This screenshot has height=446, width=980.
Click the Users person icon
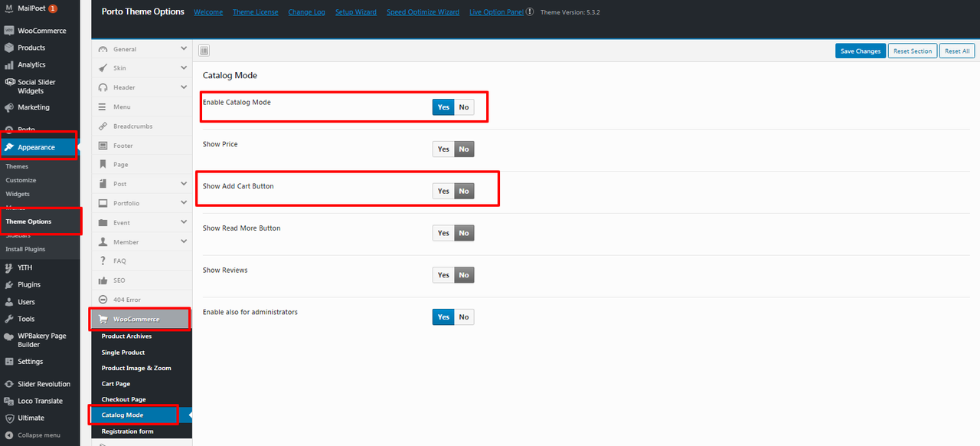(x=9, y=302)
